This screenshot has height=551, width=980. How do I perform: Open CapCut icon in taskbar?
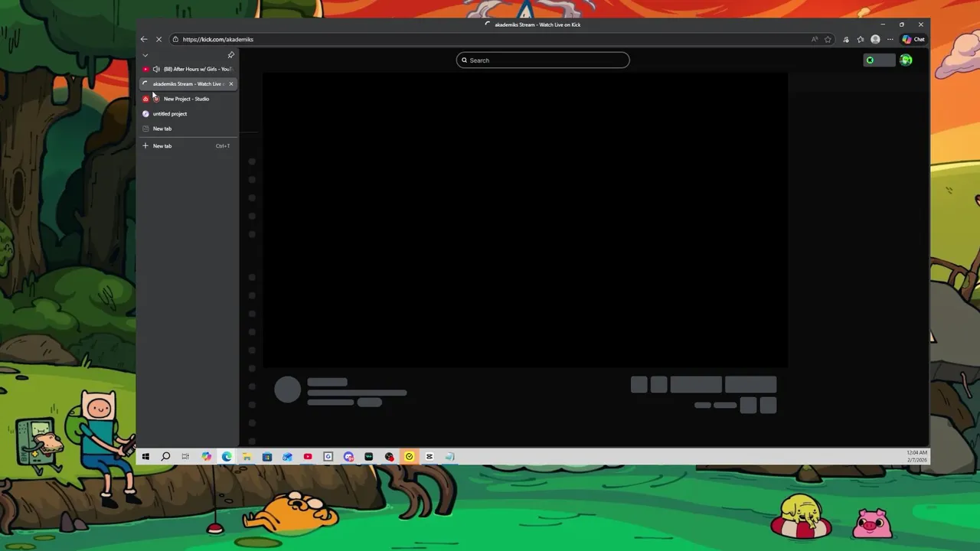pos(430,457)
